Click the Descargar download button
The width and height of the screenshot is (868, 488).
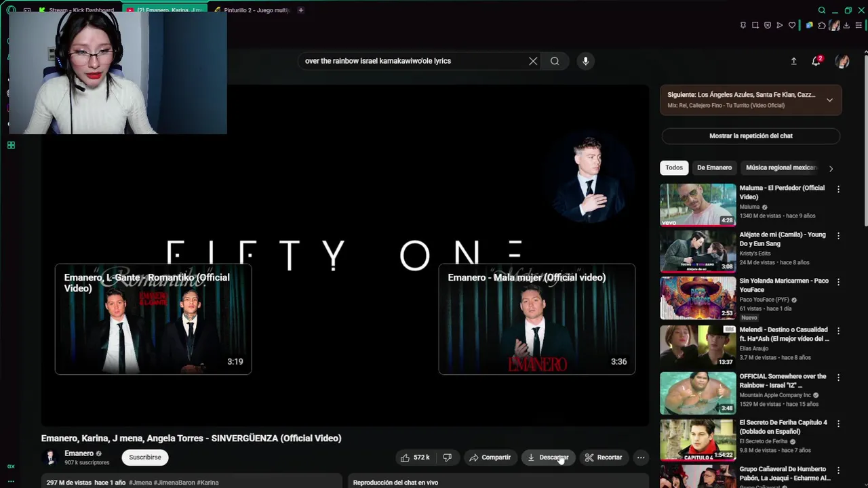[548, 457]
